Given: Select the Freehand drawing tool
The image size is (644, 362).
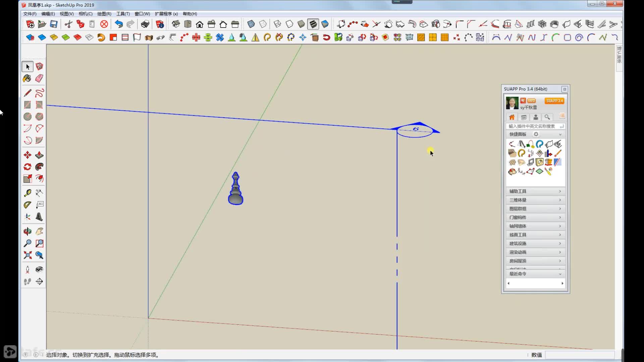Looking at the screenshot, I should point(39,93).
